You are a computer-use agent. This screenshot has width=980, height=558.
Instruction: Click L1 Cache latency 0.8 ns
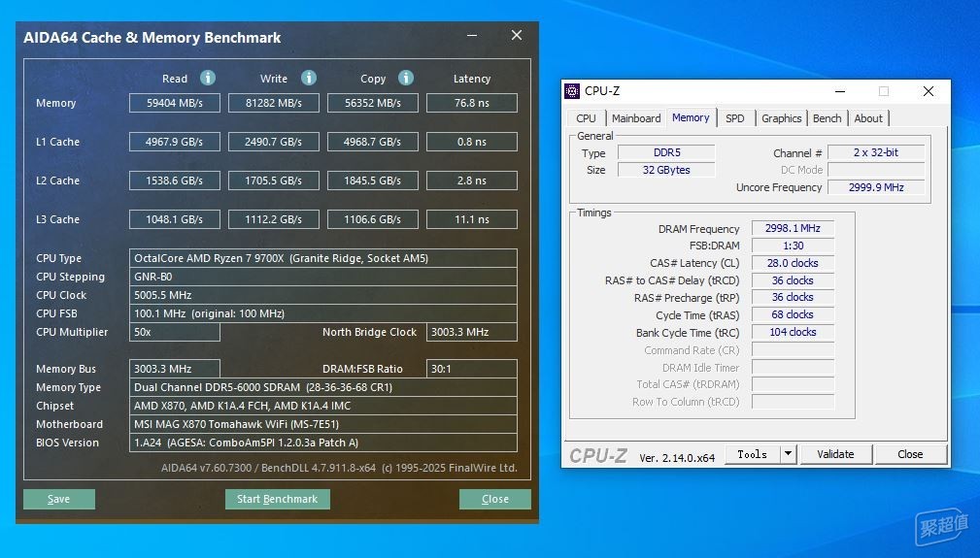(472, 142)
